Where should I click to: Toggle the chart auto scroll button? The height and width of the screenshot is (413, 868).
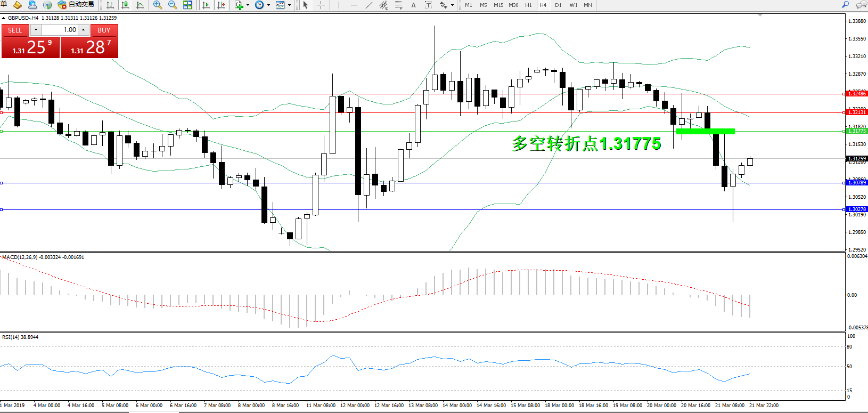click(206, 5)
